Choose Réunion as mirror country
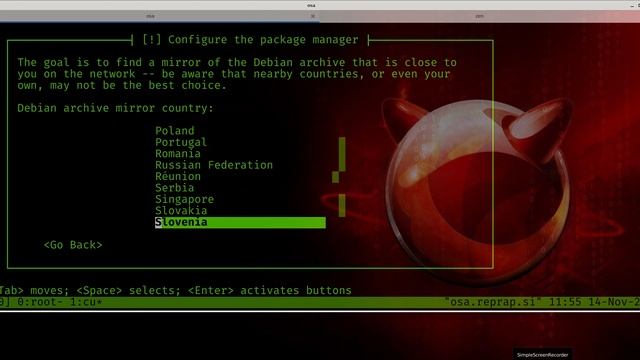Viewport: 640px width, 360px height. pos(178,176)
